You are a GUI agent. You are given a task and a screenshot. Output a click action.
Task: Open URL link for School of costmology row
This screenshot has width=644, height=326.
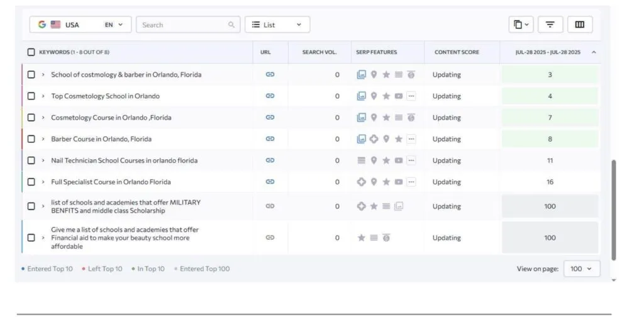pos(270,74)
